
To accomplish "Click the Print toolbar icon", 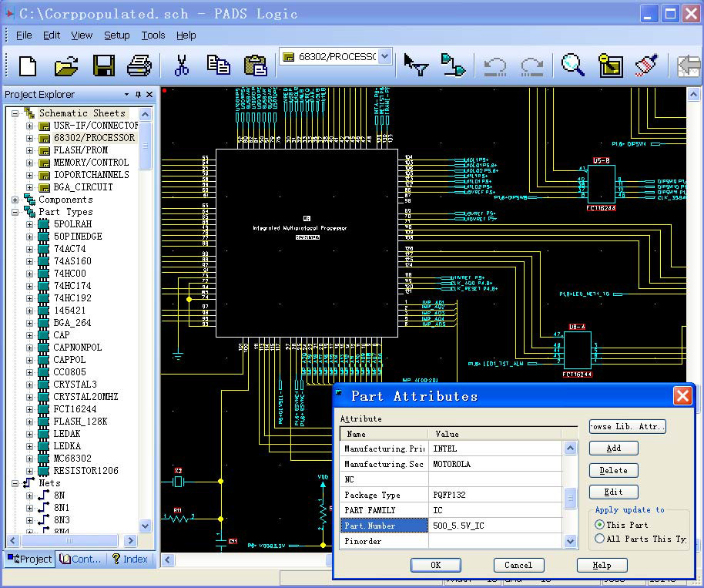I will (x=139, y=66).
